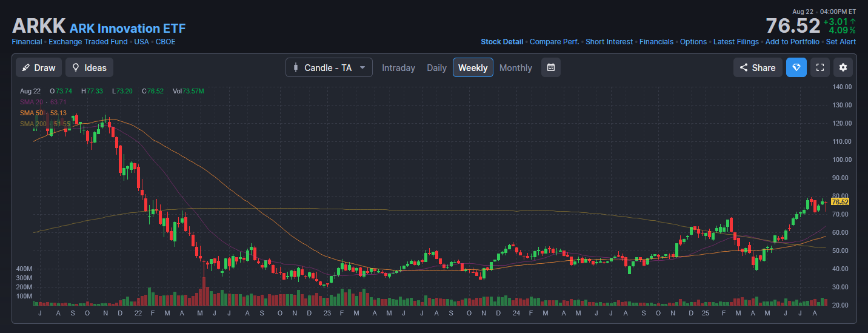This screenshot has height=333, width=868.
Task: Open Compare Perf. link
Action: (x=555, y=42)
